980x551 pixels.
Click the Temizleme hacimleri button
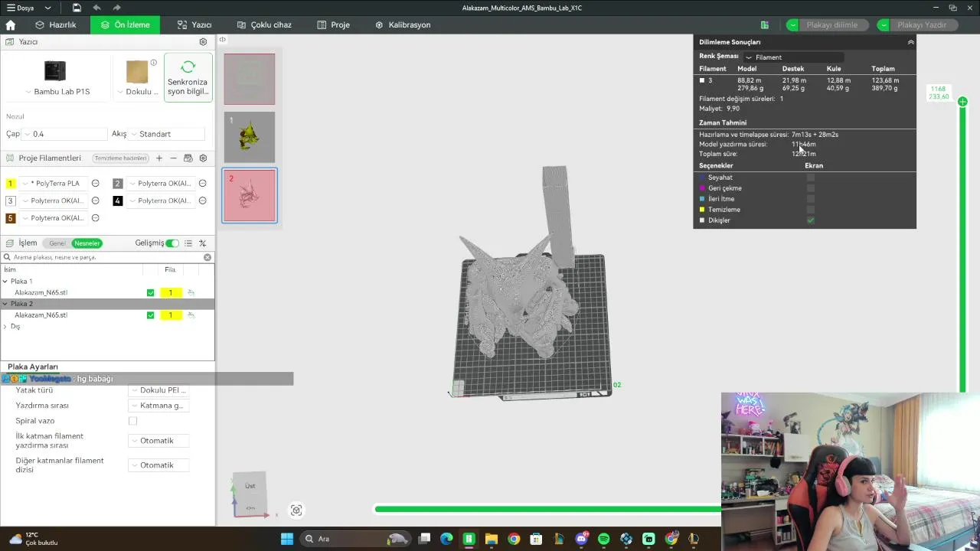[121, 158]
